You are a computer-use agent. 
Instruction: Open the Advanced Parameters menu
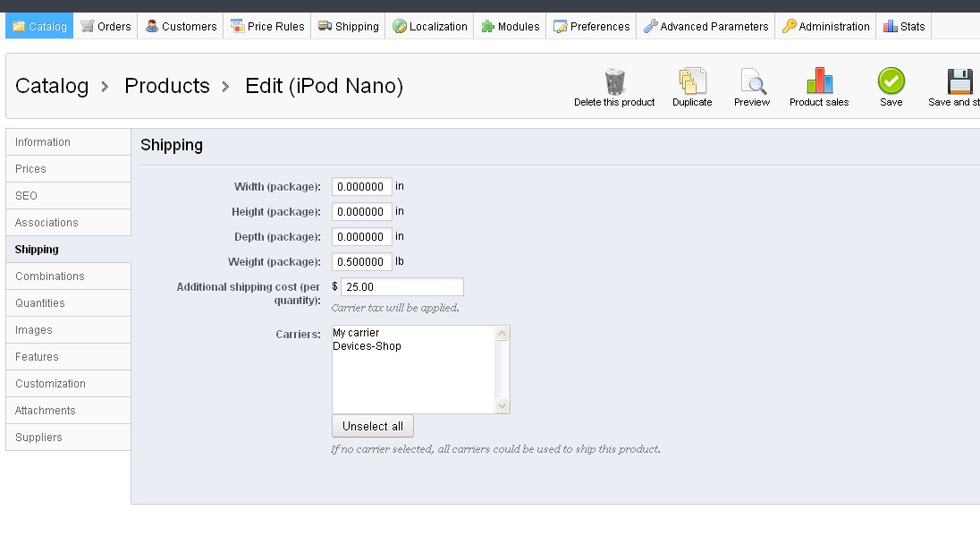[x=705, y=26]
